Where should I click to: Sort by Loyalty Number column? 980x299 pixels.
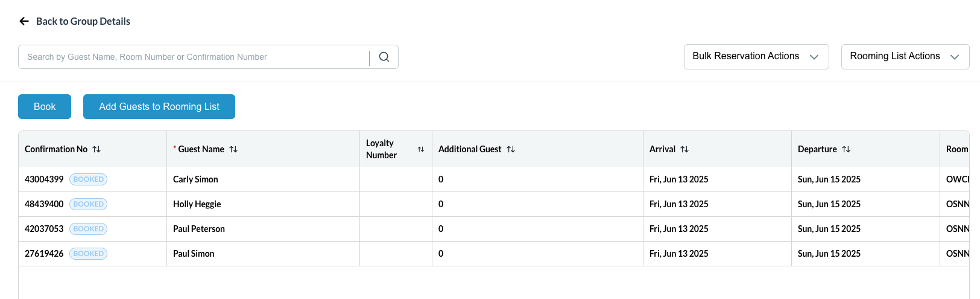tap(421, 149)
